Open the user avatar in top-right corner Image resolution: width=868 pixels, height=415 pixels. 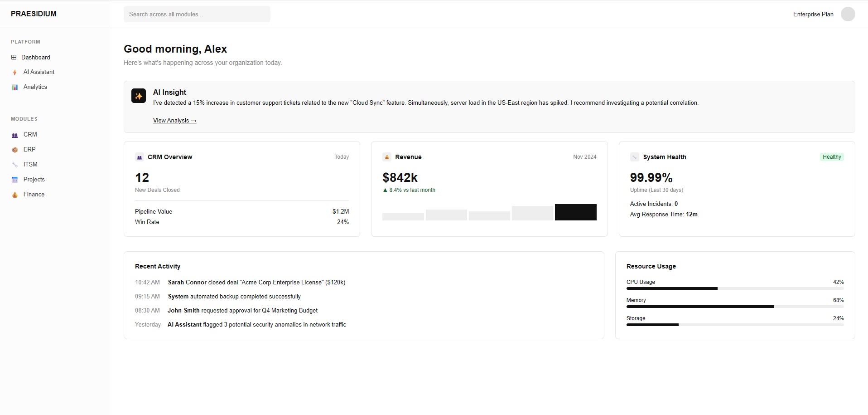tap(848, 14)
